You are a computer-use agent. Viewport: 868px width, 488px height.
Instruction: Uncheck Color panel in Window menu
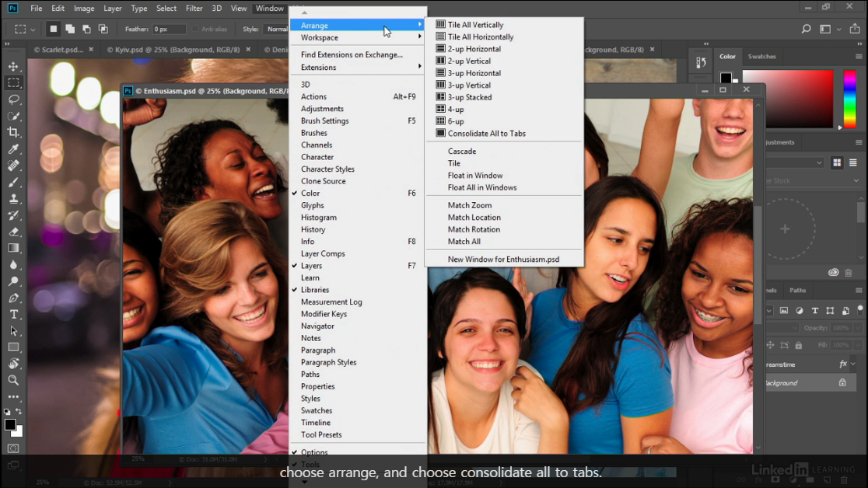(358, 193)
